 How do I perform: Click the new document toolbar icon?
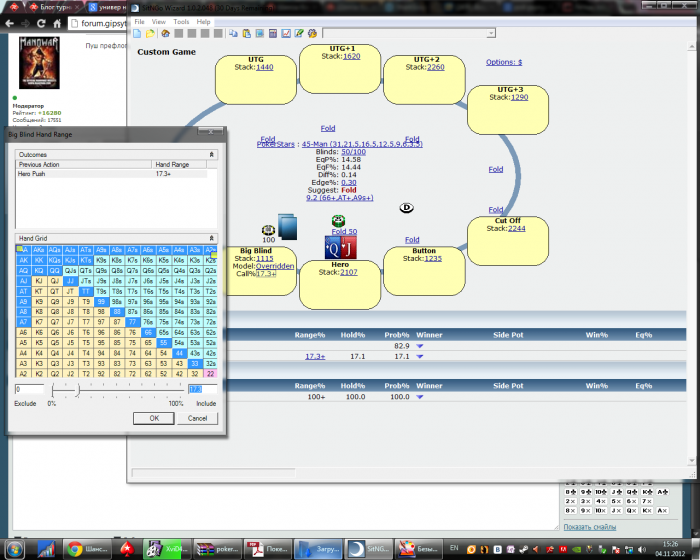click(139, 33)
